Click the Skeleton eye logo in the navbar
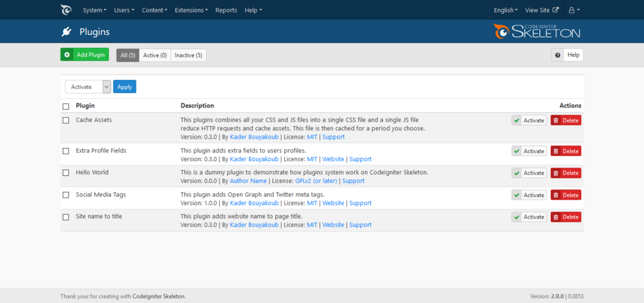 click(66, 10)
